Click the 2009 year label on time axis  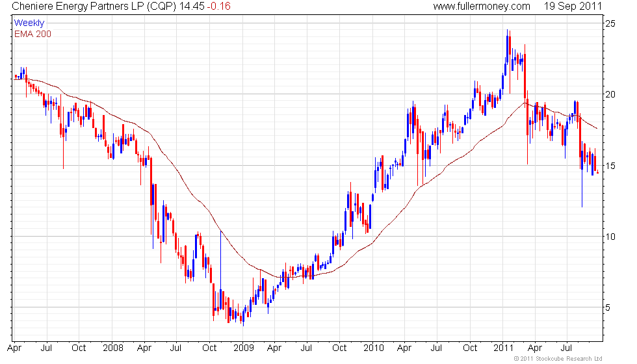(243, 348)
